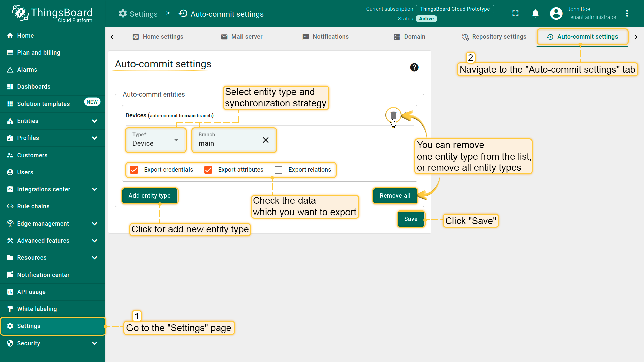This screenshot has width=644, height=362.
Task: Open the notifications bell icon
Action: pyautogui.click(x=535, y=13)
